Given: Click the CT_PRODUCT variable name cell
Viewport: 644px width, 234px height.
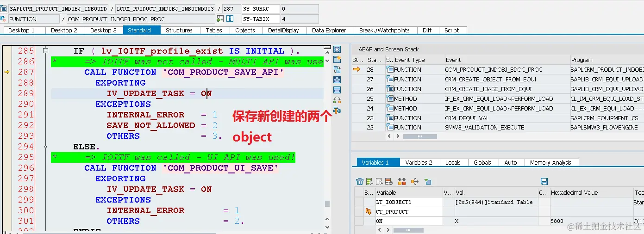Looking at the screenshot, I should pos(408,212).
